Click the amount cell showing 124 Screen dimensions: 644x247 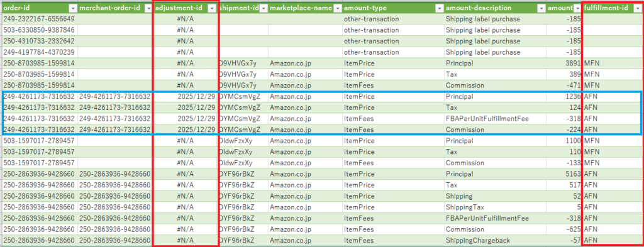click(564, 107)
